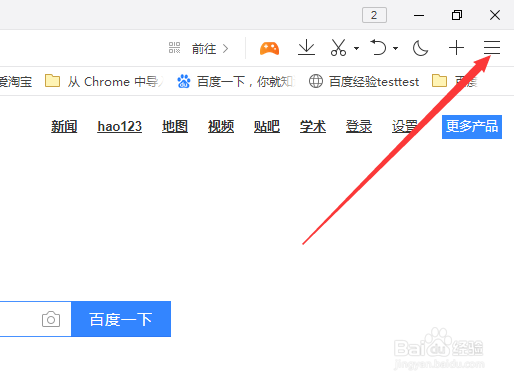
Task: Open the 贴吧 link
Action: click(x=267, y=127)
